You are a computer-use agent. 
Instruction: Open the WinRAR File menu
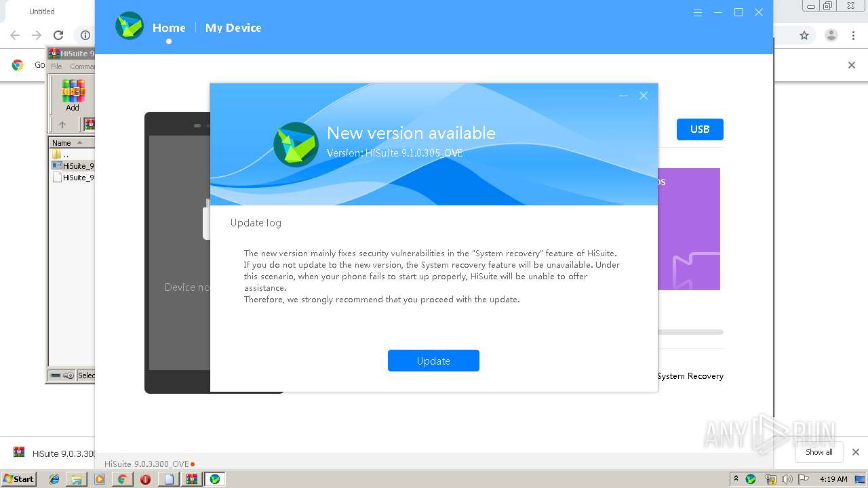click(56, 66)
